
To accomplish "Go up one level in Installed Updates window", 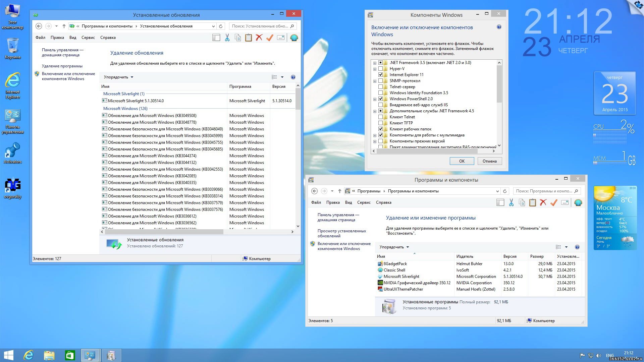I will (x=64, y=26).
